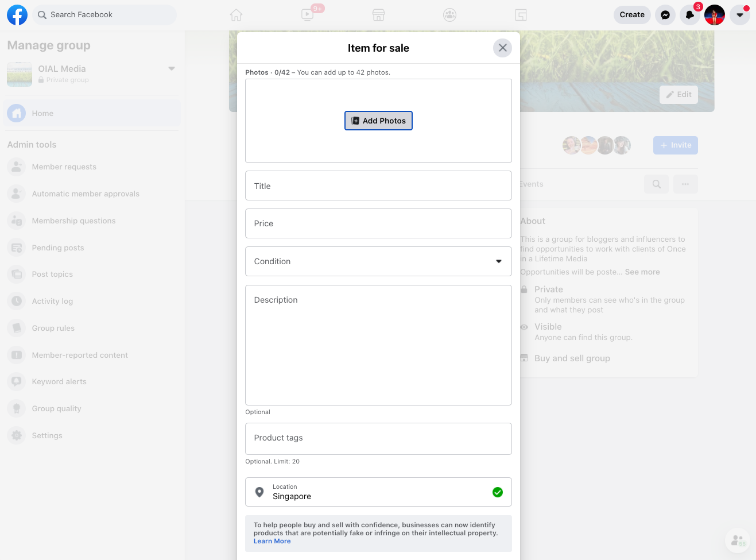Click the OIAL Media group thumbnail
This screenshot has width=756, height=560.
tap(20, 74)
